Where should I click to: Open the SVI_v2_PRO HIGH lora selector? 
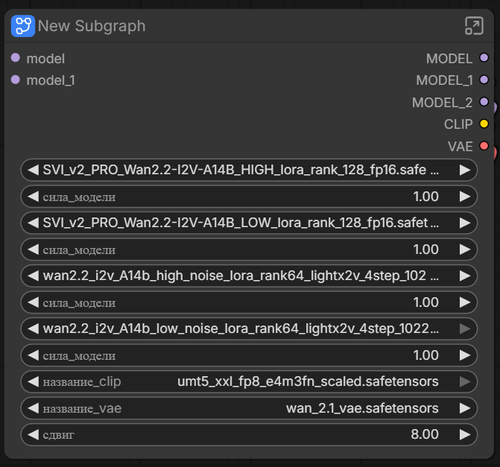point(249,170)
